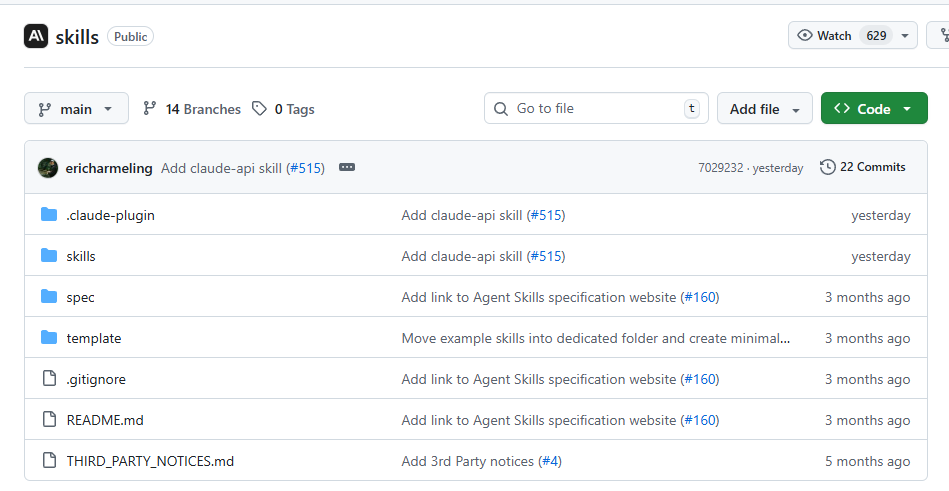The image size is (949, 491).
Task: Click yesterday timestamp in .claude-plugin row
Action: (x=881, y=216)
